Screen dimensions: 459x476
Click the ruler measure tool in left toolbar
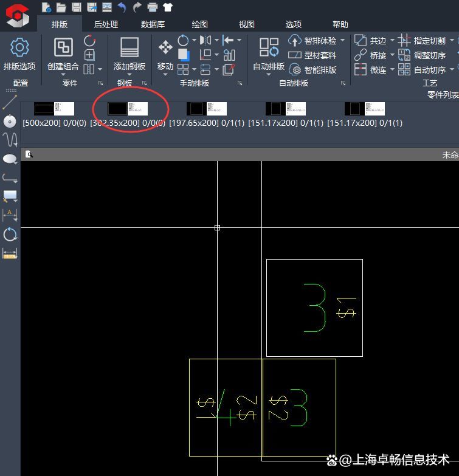[x=10, y=254]
